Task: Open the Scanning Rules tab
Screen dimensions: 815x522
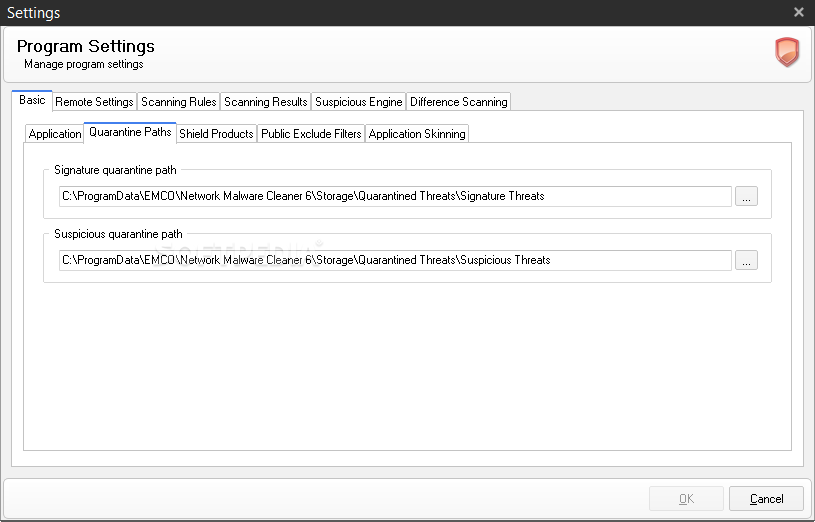Action: [x=178, y=102]
